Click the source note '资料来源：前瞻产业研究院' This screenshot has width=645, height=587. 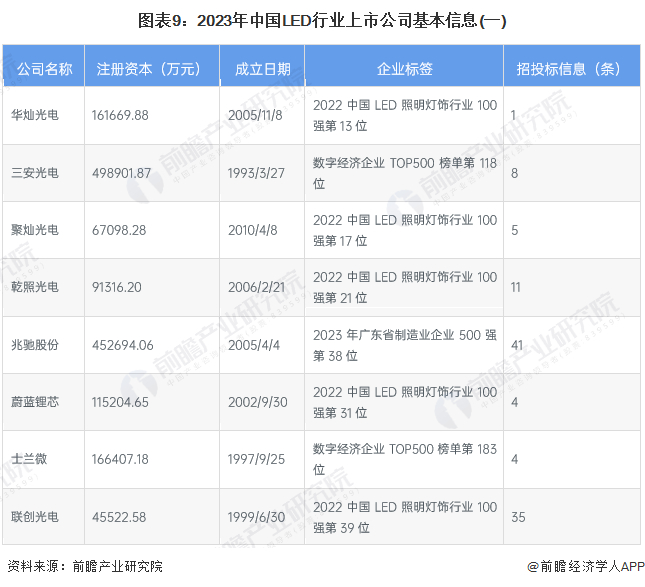click(85, 566)
